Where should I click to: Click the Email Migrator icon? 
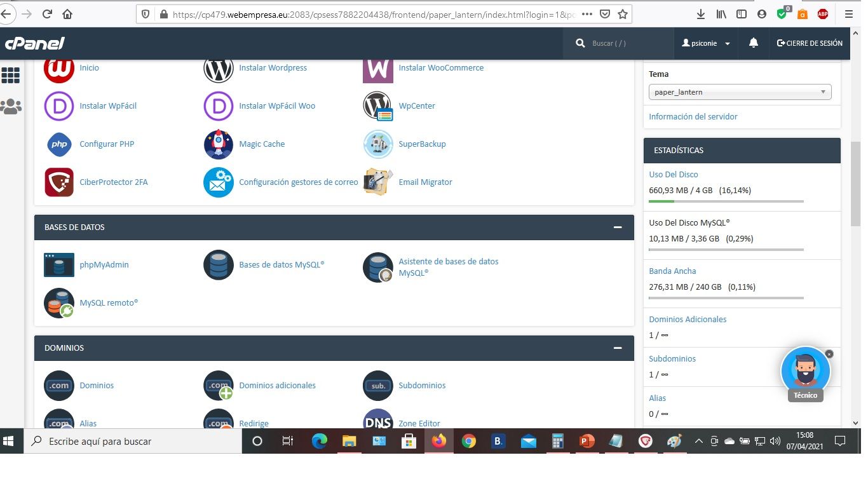[378, 182]
